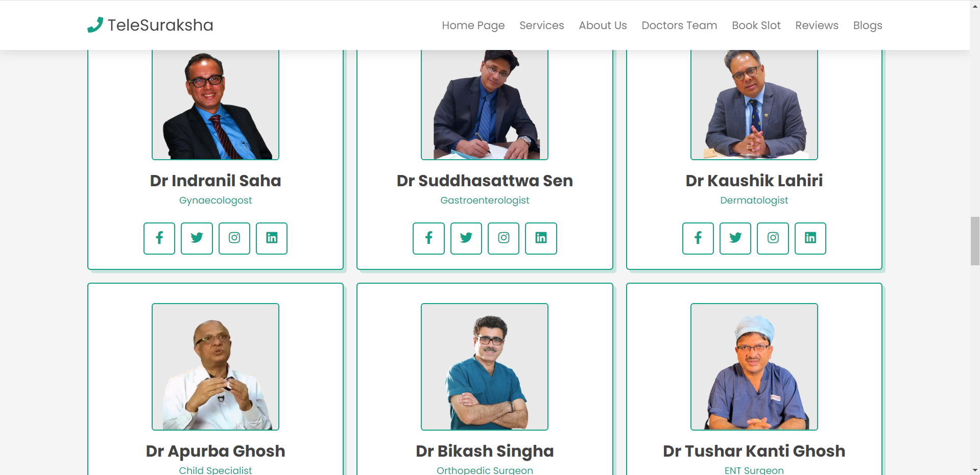Open Dr Indranil Saha's Facebook icon

pyautogui.click(x=159, y=238)
